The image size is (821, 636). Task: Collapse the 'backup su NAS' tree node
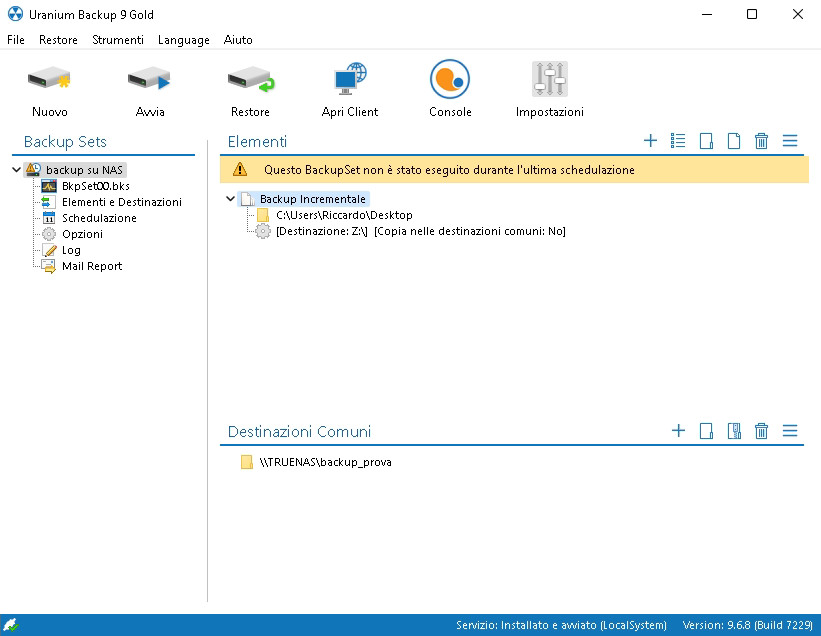[16, 170]
